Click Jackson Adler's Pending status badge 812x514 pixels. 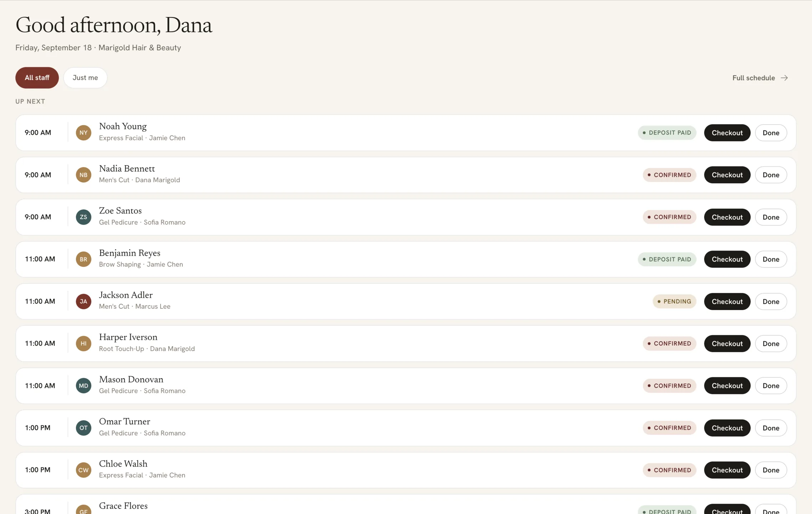coord(674,301)
